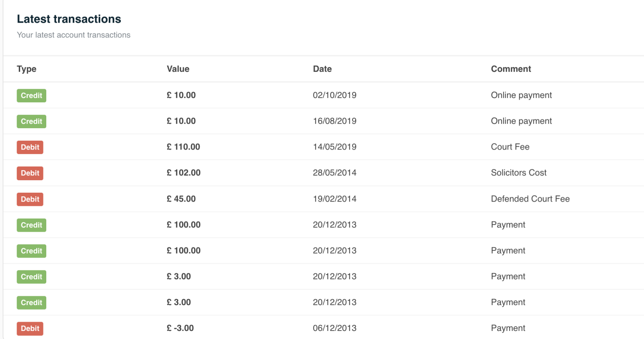Click the Debit badge dated 06/12/2013
The image size is (644, 339).
click(x=30, y=329)
